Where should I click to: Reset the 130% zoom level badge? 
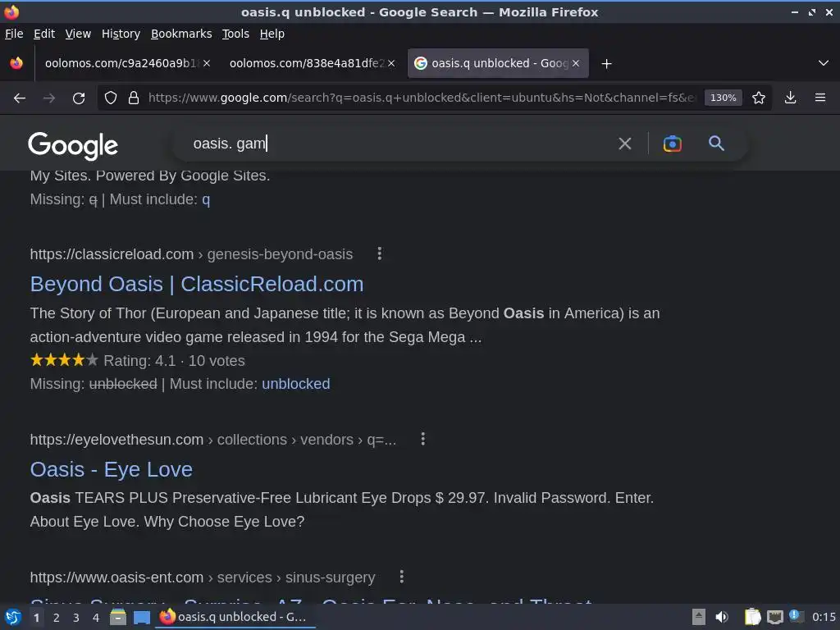tap(724, 98)
